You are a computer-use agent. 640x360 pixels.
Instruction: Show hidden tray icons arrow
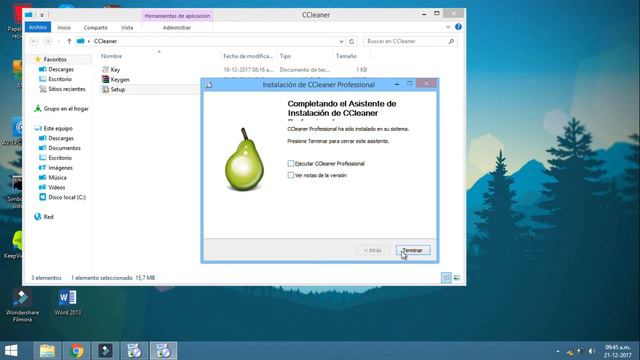pos(558,351)
